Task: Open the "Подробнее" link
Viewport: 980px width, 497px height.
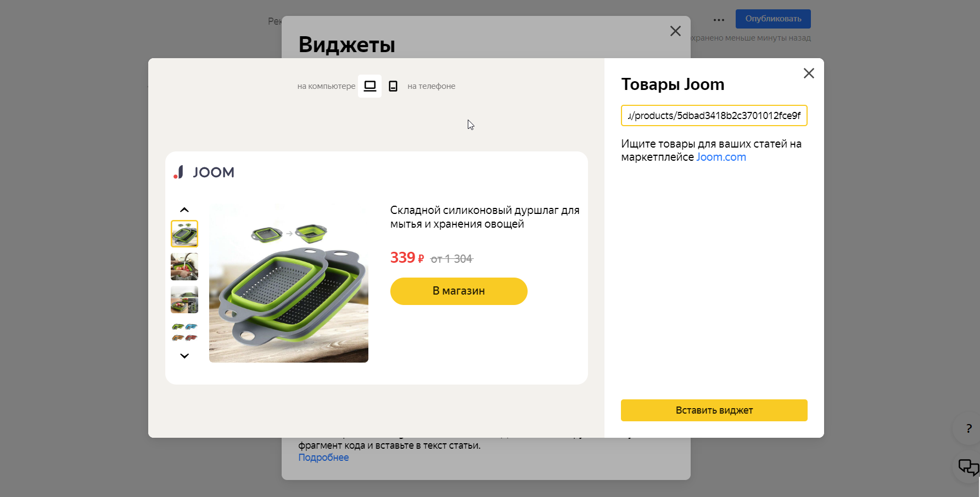Action: click(323, 458)
